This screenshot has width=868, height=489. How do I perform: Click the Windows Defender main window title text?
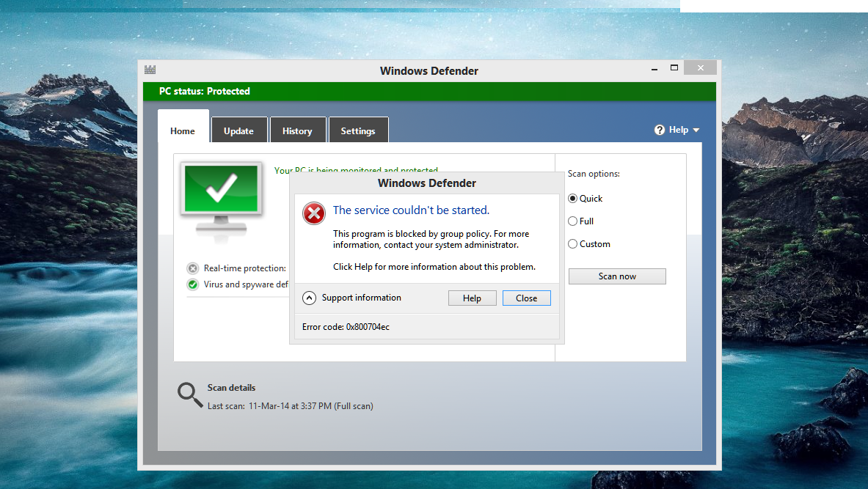tap(429, 71)
